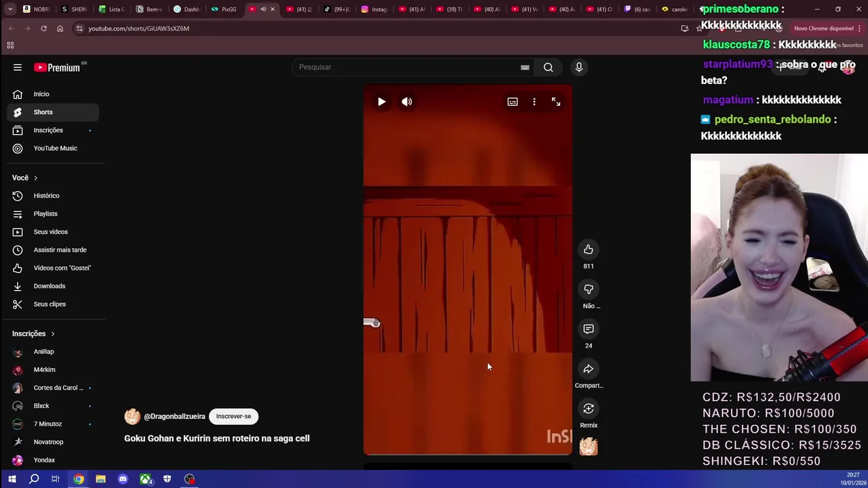Share the Short via Compartilhar
This screenshot has height=488, width=868.
coord(589,369)
